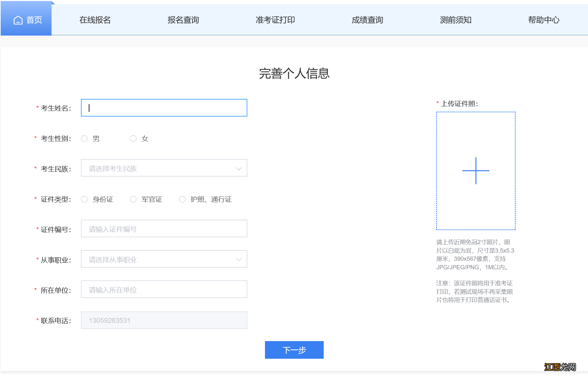Viewport: 588px width, 377px height.
Task: Click the plus icon to upload ID photo
Action: tap(476, 171)
